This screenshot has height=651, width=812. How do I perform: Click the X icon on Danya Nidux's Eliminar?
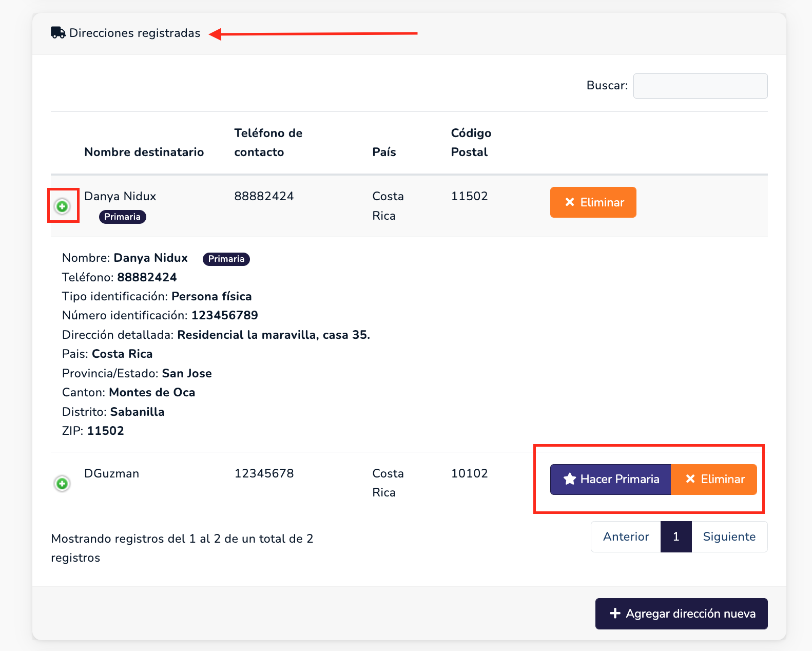point(570,202)
